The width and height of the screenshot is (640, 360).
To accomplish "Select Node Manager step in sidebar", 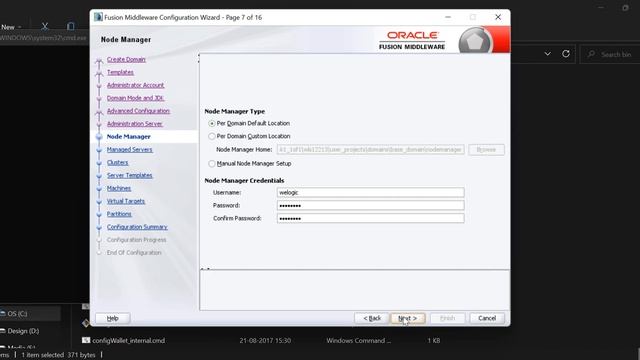I will (x=129, y=137).
